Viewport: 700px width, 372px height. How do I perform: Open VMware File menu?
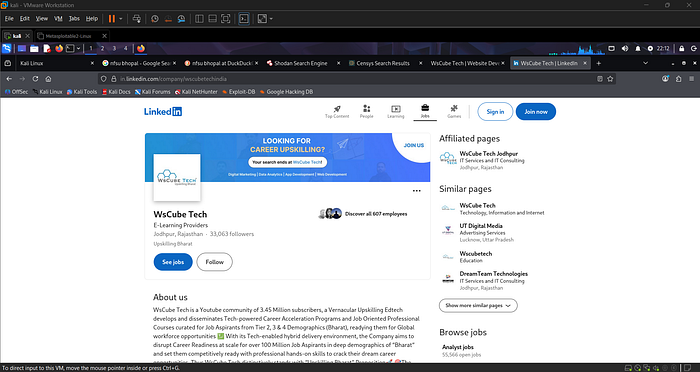click(x=9, y=19)
